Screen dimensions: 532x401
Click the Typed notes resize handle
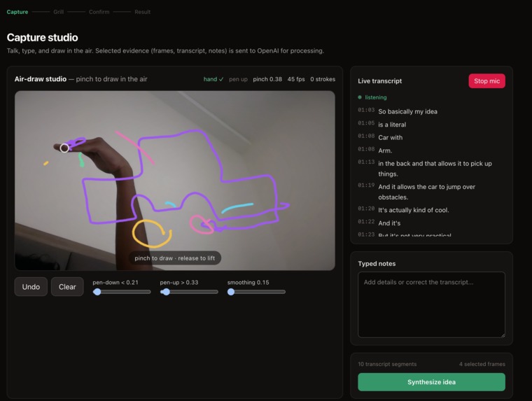[x=503, y=335]
